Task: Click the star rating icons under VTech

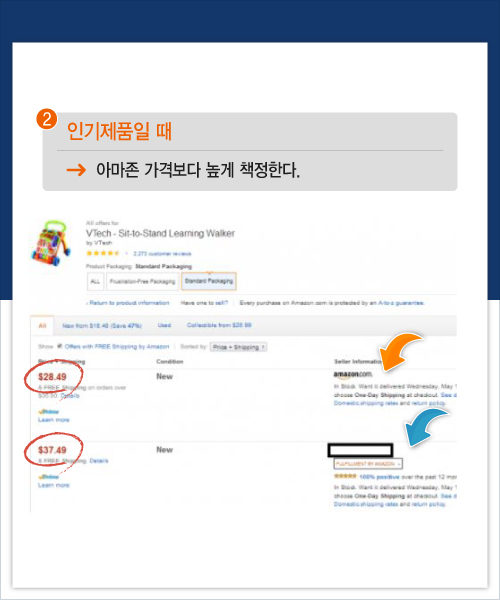Action: (x=103, y=253)
